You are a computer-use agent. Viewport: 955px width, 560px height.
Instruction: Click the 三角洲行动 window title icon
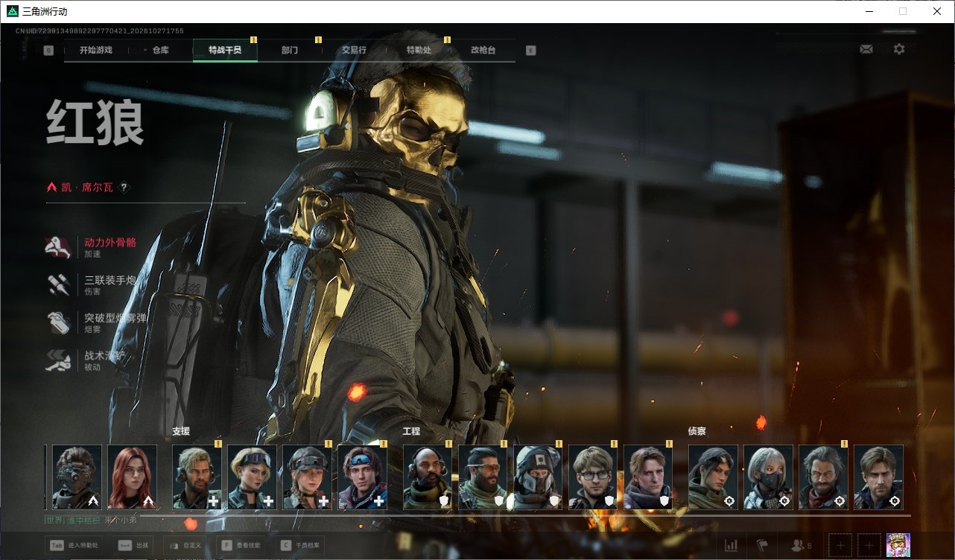(x=12, y=11)
